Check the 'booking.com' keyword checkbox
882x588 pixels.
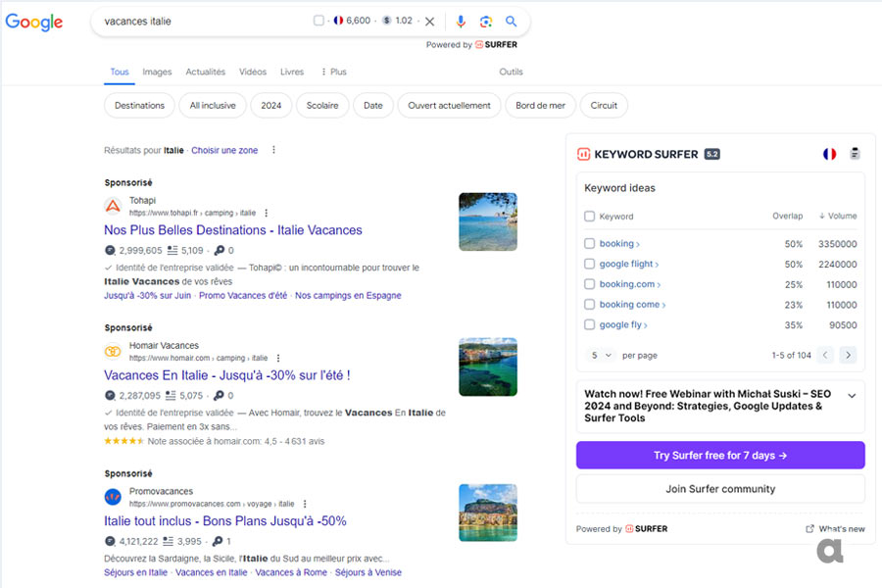590,284
